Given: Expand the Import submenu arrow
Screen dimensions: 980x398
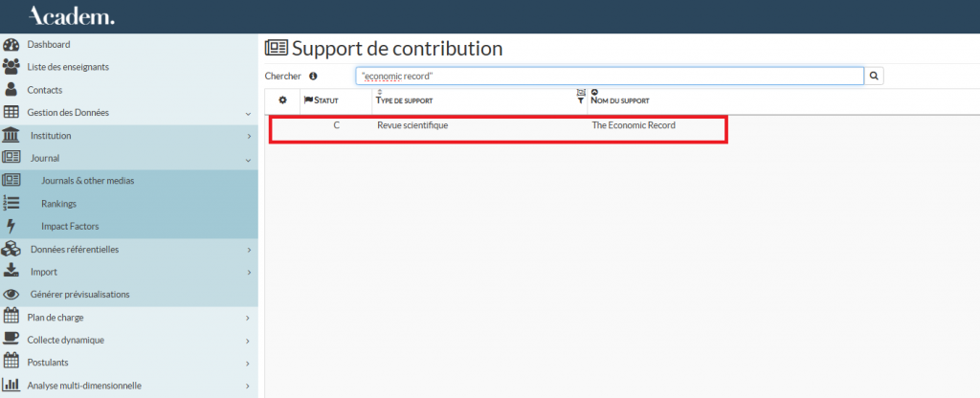Looking at the screenshot, I should [248, 272].
